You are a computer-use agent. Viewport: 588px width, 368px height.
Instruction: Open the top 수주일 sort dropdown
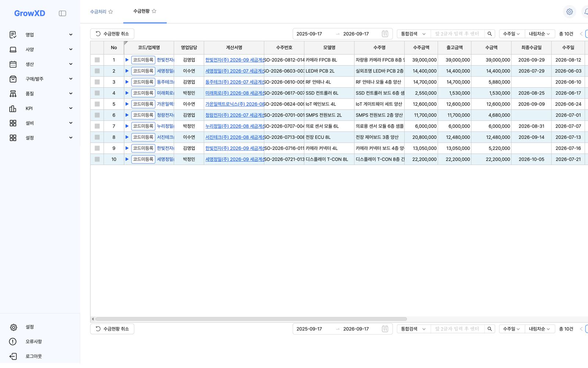(511, 34)
